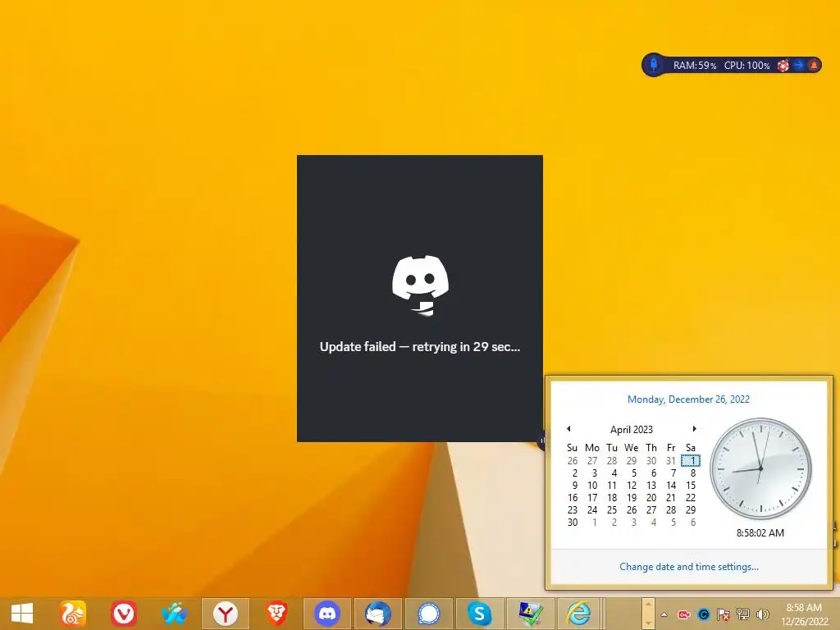The width and height of the screenshot is (840, 630).
Task: Click the blue circular tray icon
Action: coord(704,614)
